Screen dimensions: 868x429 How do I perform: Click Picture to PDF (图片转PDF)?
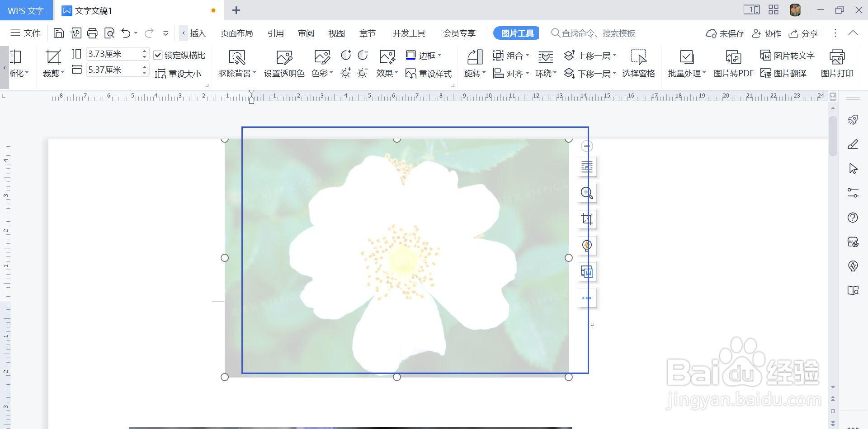[733, 64]
